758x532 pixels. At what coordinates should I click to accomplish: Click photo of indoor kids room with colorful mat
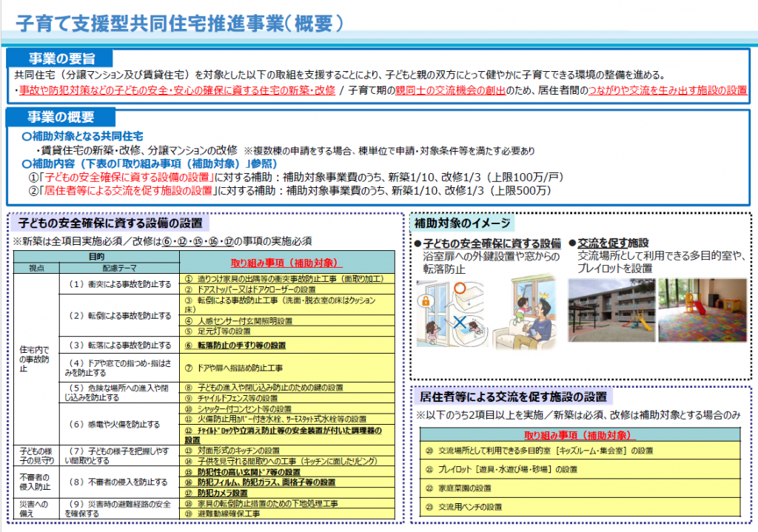point(702,310)
